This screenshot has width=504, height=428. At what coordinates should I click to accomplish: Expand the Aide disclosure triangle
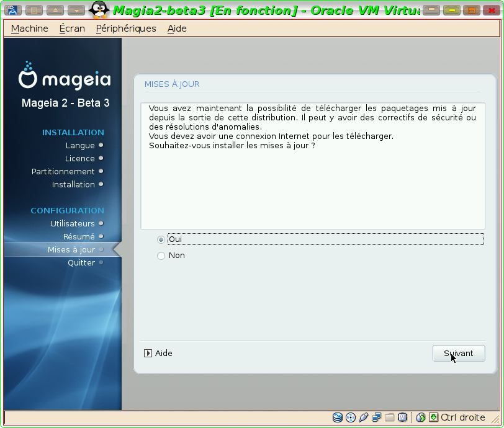click(x=148, y=354)
